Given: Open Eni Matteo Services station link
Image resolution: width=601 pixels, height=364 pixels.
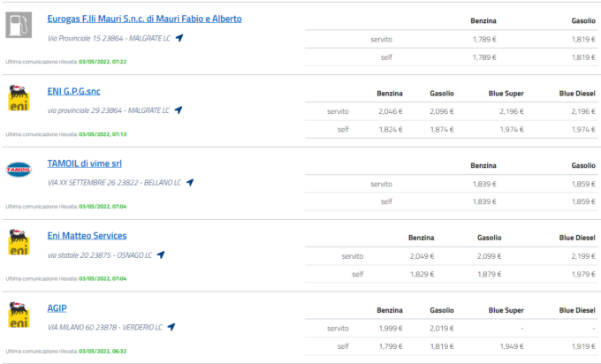Looking at the screenshot, I should [x=87, y=236].
